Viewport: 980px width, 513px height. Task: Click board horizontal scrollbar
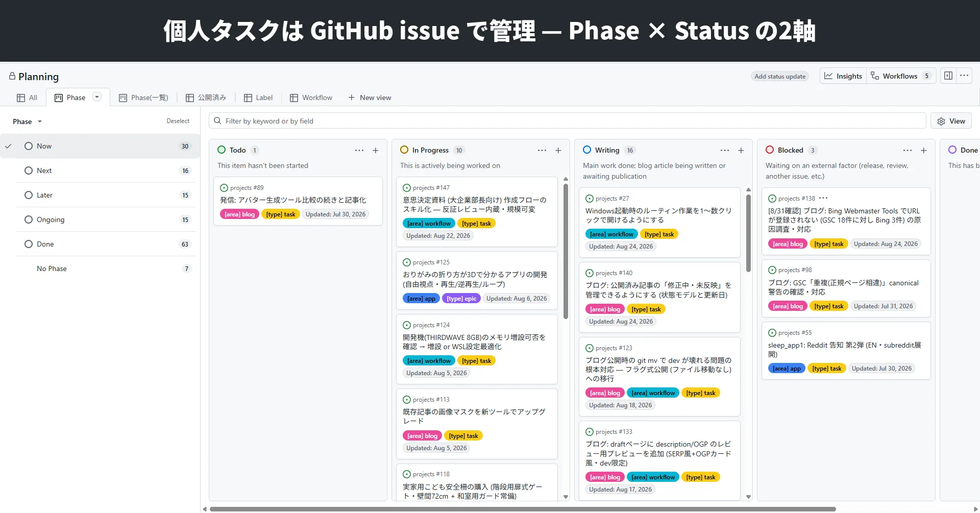[523, 509]
